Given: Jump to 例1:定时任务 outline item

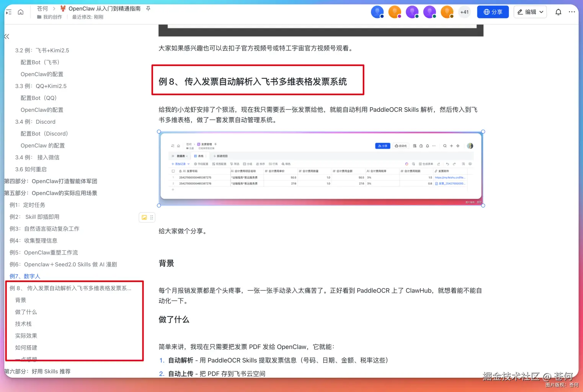Looking at the screenshot, I should coord(27,205).
